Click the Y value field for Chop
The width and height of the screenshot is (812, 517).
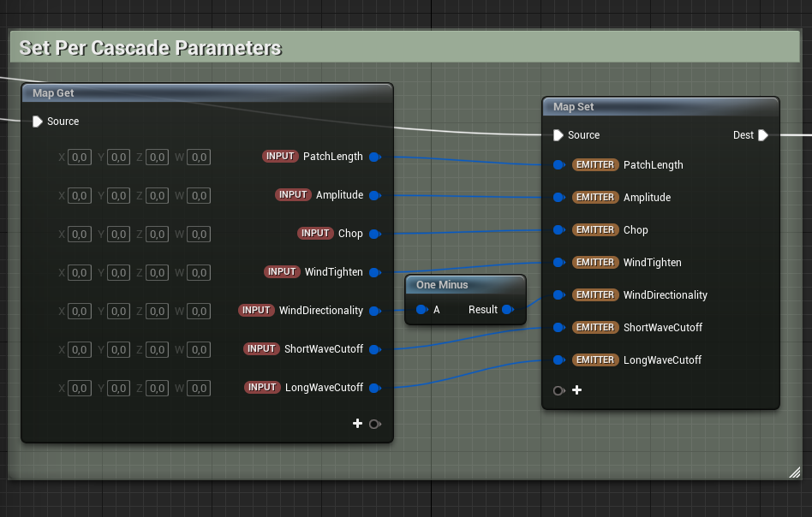[x=119, y=235]
